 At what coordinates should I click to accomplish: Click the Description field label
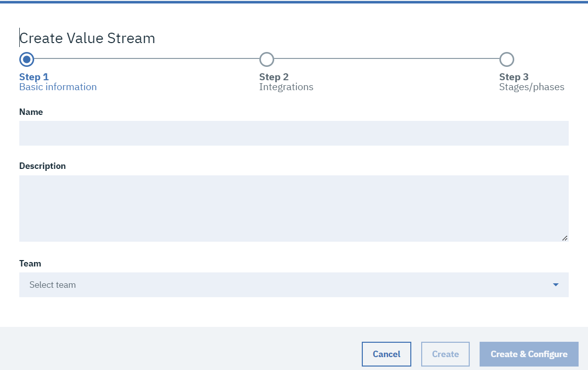point(43,166)
